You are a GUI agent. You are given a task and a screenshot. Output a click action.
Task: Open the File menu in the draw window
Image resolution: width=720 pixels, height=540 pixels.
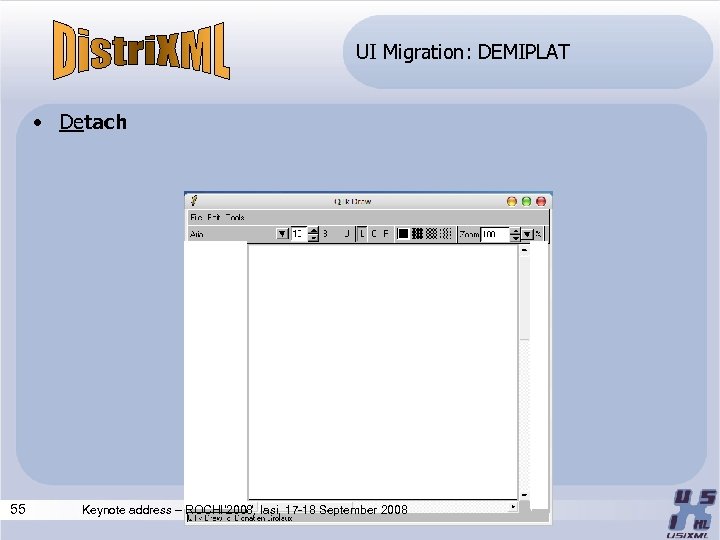(x=196, y=217)
